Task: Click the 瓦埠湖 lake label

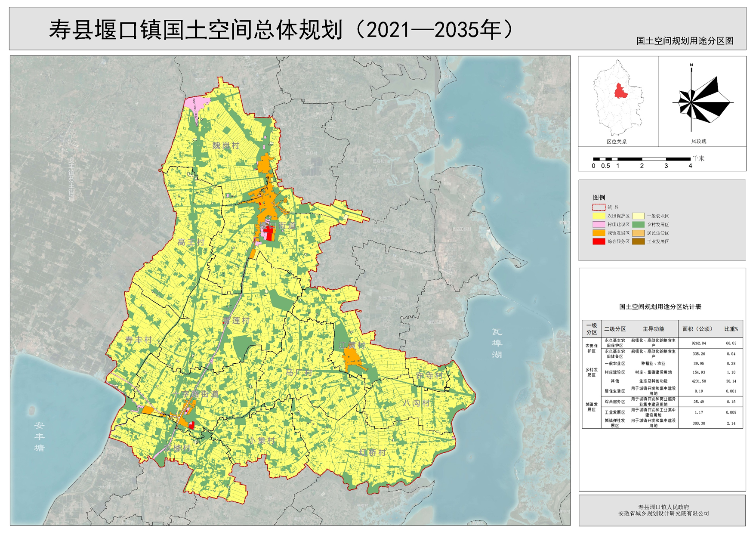Action: pyautogui.click(x=497, y=343)
